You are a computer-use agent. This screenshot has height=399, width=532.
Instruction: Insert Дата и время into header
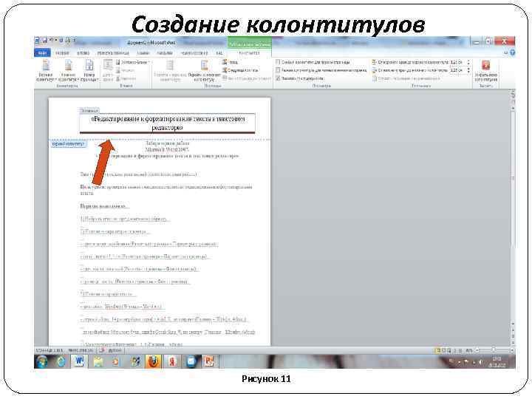coord(108,71)
